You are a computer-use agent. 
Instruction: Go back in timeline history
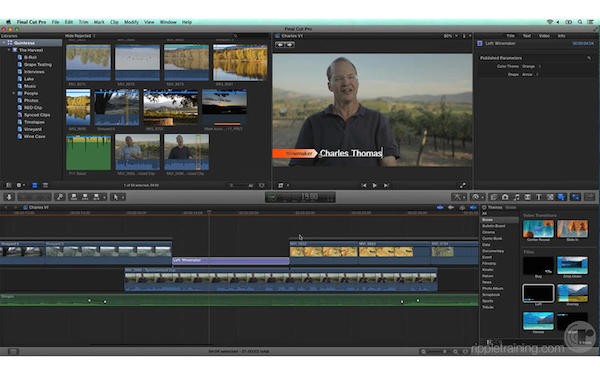[x=6, y=207]
